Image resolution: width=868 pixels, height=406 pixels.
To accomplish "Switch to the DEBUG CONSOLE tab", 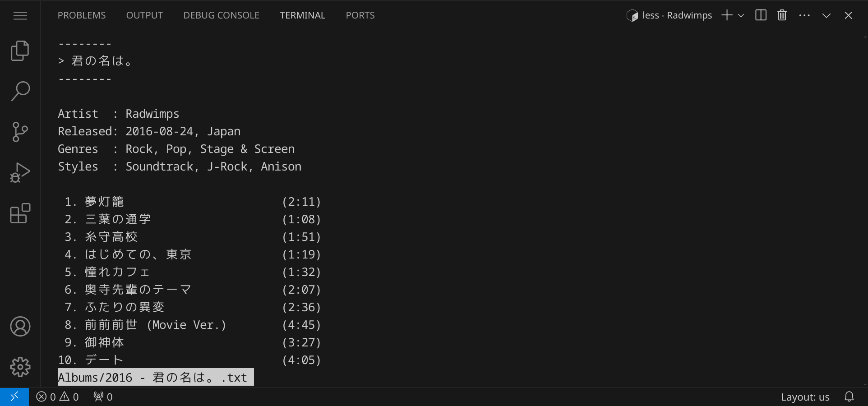I will point(221,15).
